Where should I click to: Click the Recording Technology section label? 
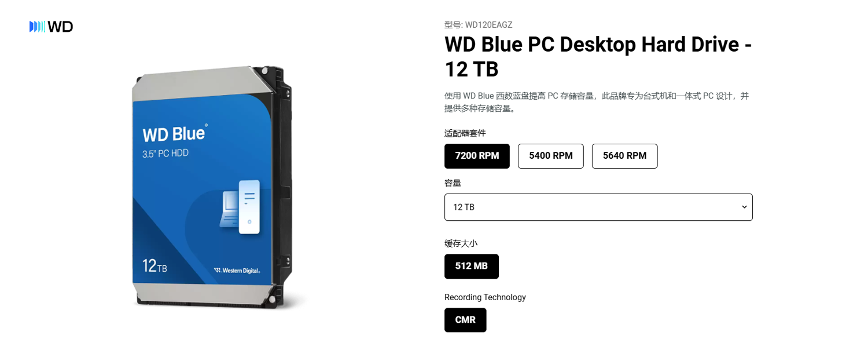pyautogui.click(x=485, y=297)
